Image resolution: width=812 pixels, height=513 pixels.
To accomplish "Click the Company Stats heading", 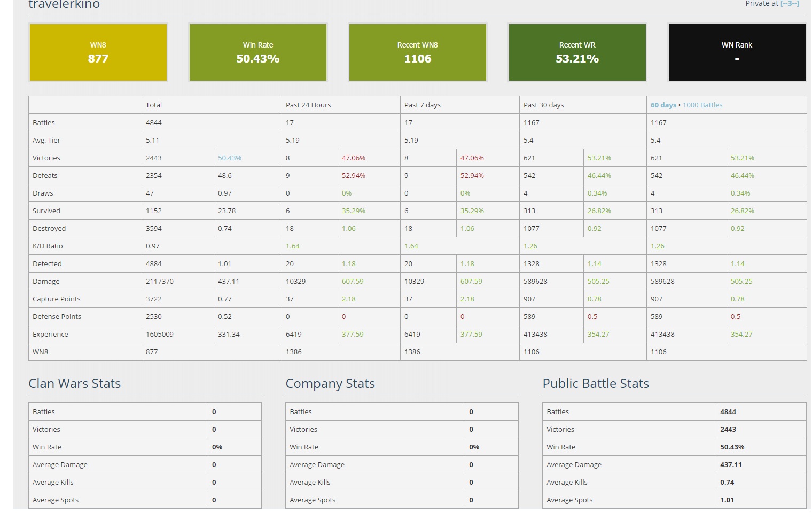I will click(x=330, y=384).
